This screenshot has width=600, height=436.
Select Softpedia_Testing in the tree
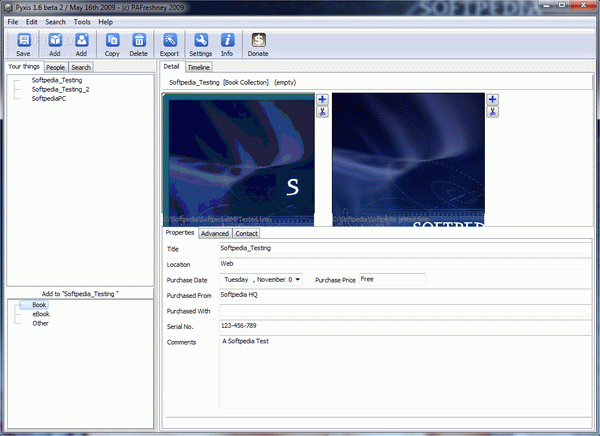(57, 80)
